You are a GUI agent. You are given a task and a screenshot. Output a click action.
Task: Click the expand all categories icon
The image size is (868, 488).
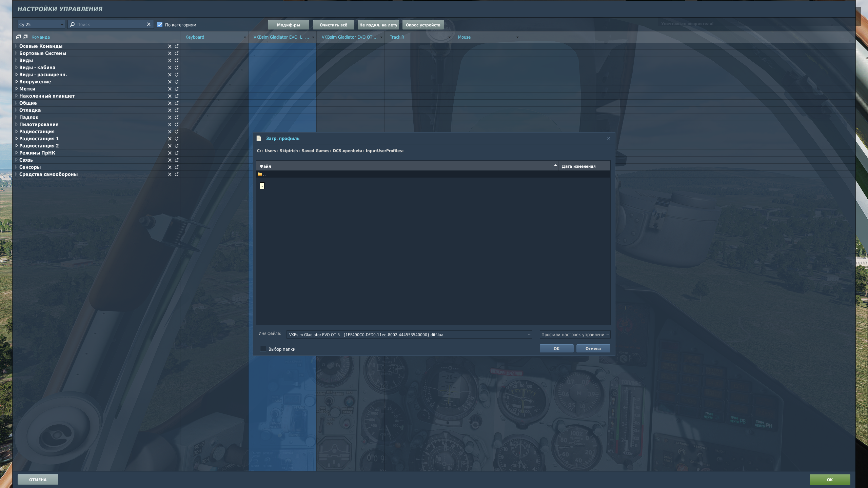click(18, 37)
